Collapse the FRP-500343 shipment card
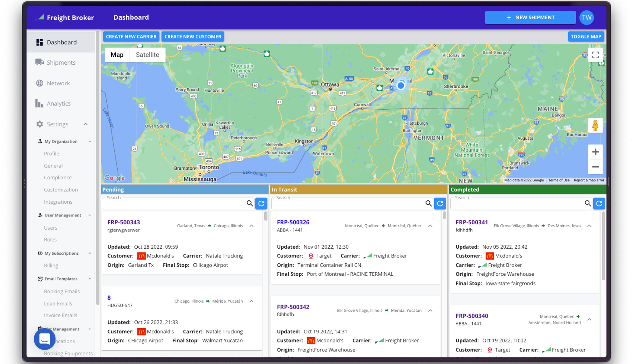Screen dimensions: 633x364 [x=252, y=226]
